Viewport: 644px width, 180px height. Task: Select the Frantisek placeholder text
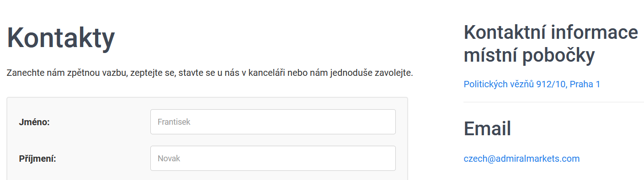coord(174,122)
